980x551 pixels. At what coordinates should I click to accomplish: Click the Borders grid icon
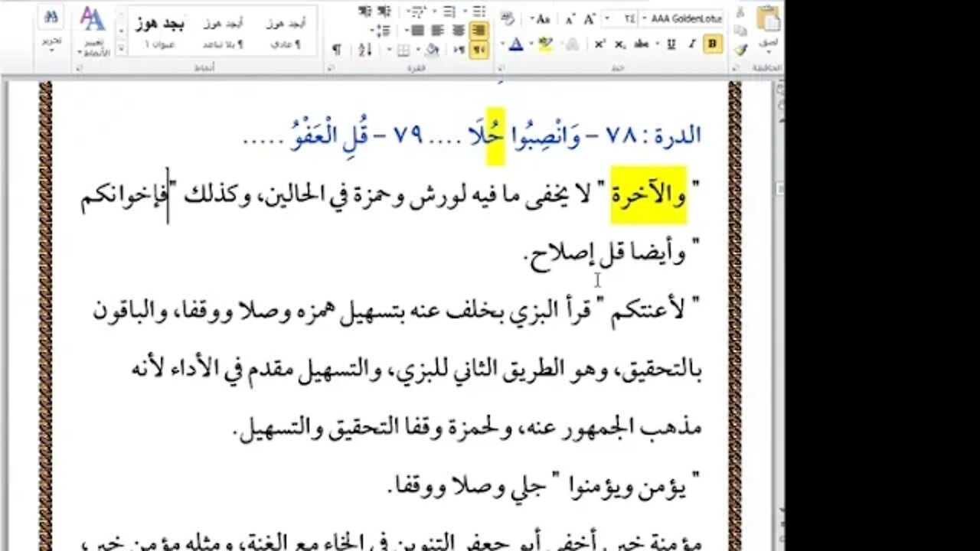click(403, 49)
